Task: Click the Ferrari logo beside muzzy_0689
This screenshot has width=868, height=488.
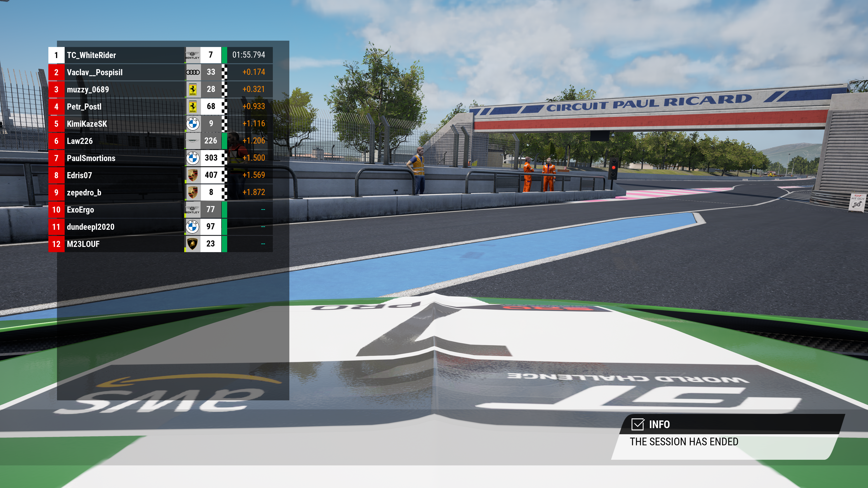Action: pos(193,89)
